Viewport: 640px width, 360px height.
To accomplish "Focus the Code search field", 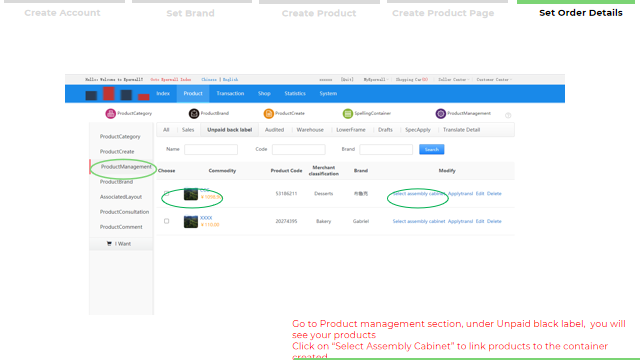I will 298,149.
